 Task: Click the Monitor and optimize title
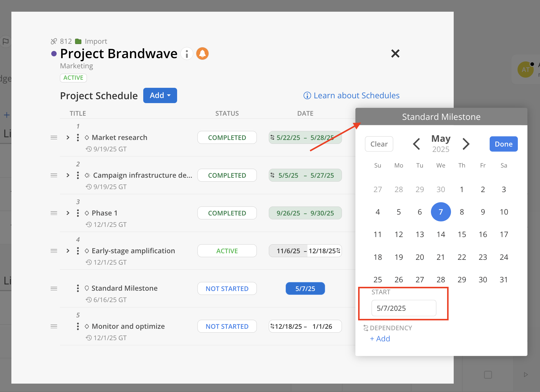[x=128, y=326]
